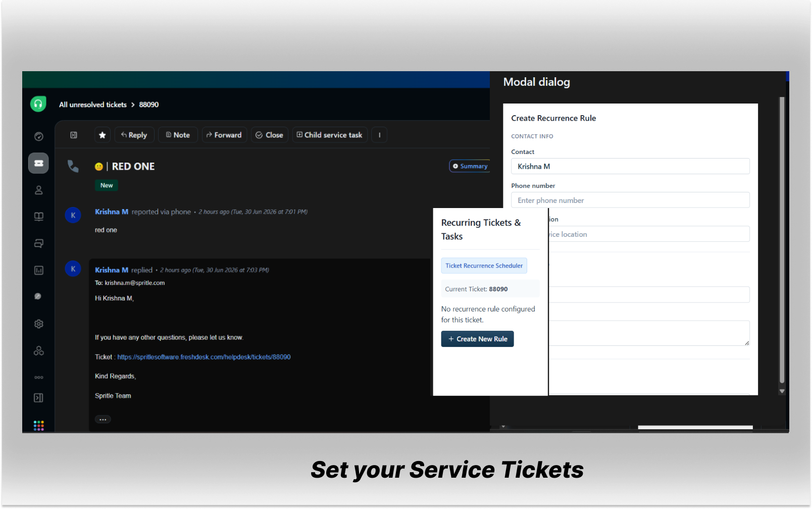Open the Reports chart icon in sidebar
The height and width of the screenshot is (509, 812).
(x=39, y=271)
